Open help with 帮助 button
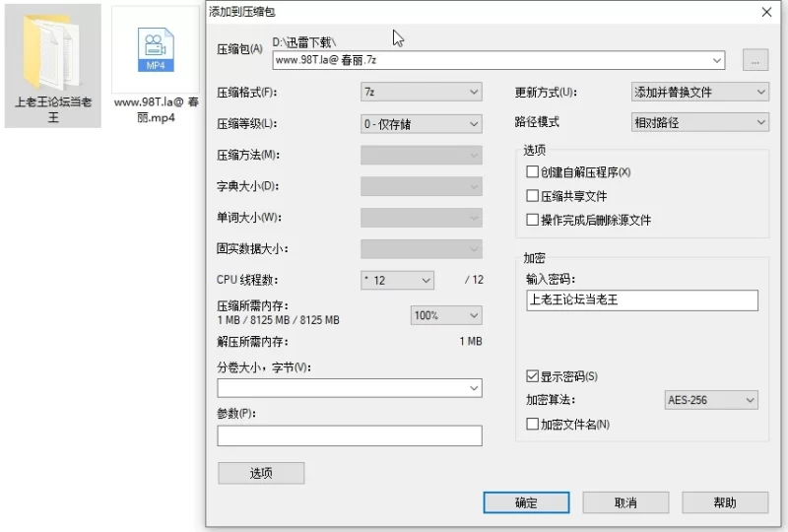This screenshot has width=788, height=532. (725, 502)
